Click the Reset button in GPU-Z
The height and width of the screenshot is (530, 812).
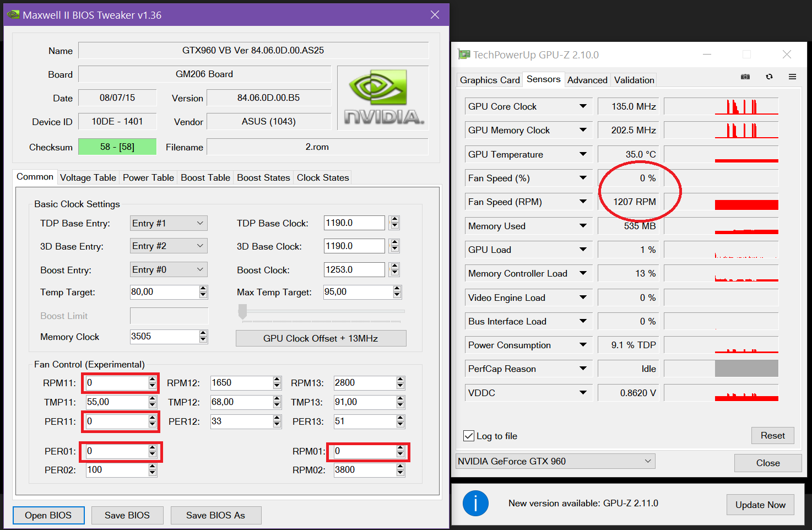pyautogui.click(x=773, y=435)
